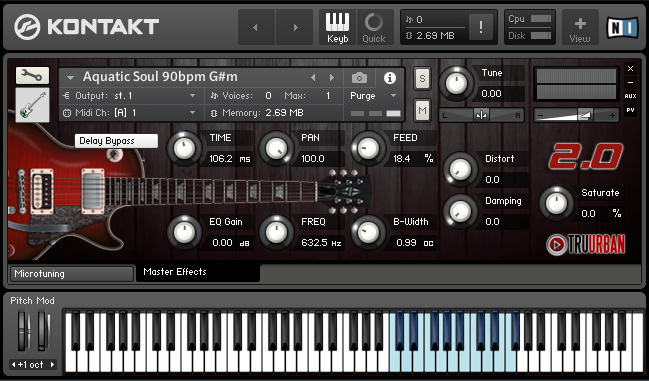Toggle the PV button
The image size is (649, 381).
point(630,110)
